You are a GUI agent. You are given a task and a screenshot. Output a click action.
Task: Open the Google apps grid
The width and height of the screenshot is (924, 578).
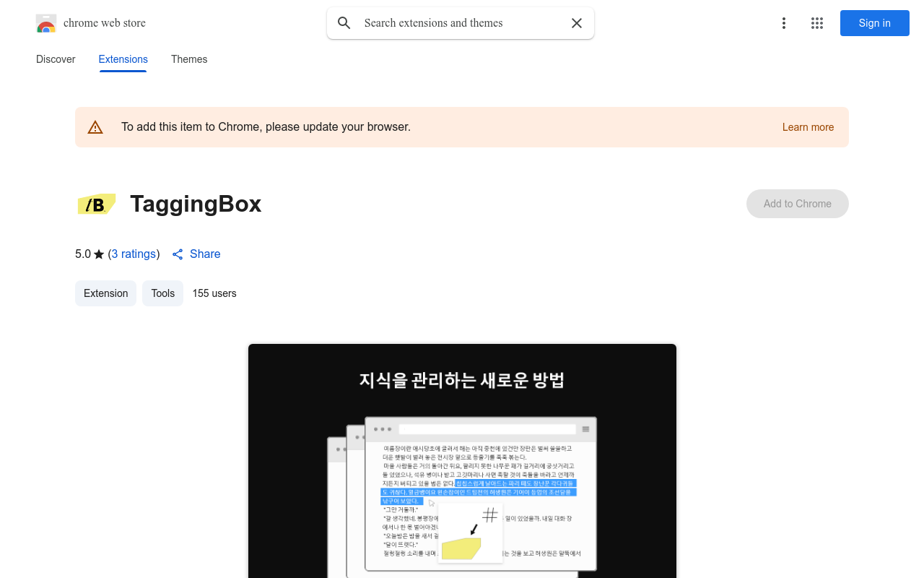817,23
